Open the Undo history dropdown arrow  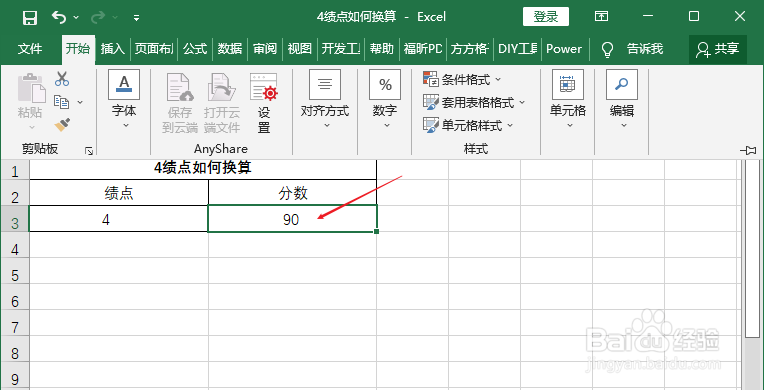pyautogui.click(x=76, y=18)
